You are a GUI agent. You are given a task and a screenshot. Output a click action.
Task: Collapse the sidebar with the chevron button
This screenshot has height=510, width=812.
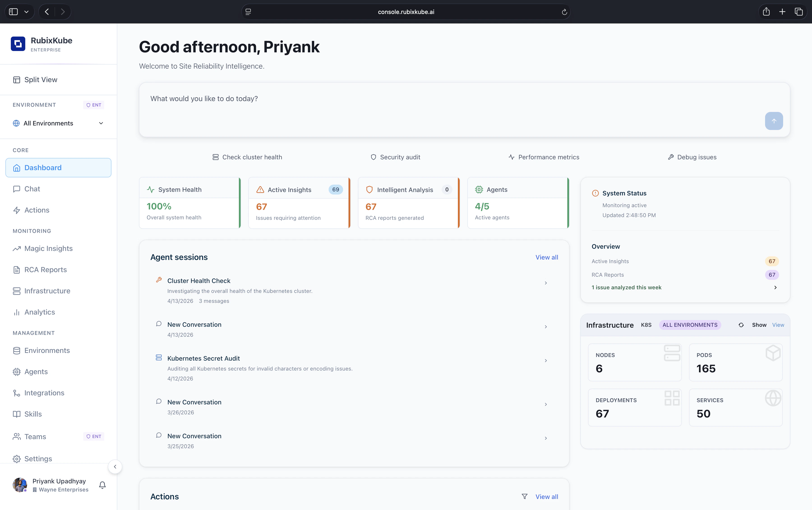[x=115, y=466]
